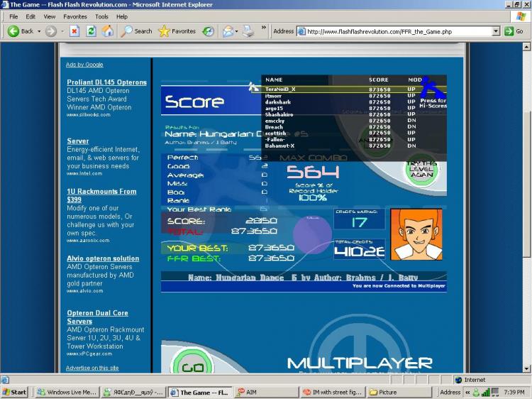The width and height of the screenshot is (532, 399).
Task: Open Picture folder taskbar item
Action: [399, 392]
